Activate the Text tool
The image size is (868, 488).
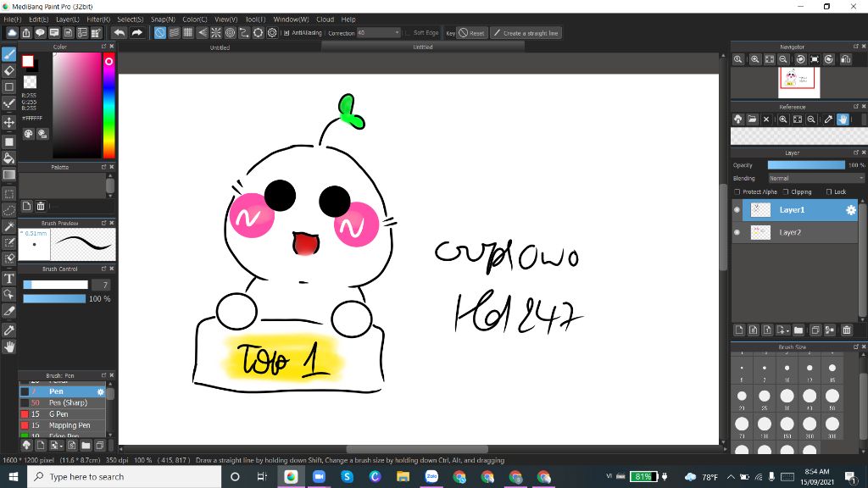(x=8, y=278)
